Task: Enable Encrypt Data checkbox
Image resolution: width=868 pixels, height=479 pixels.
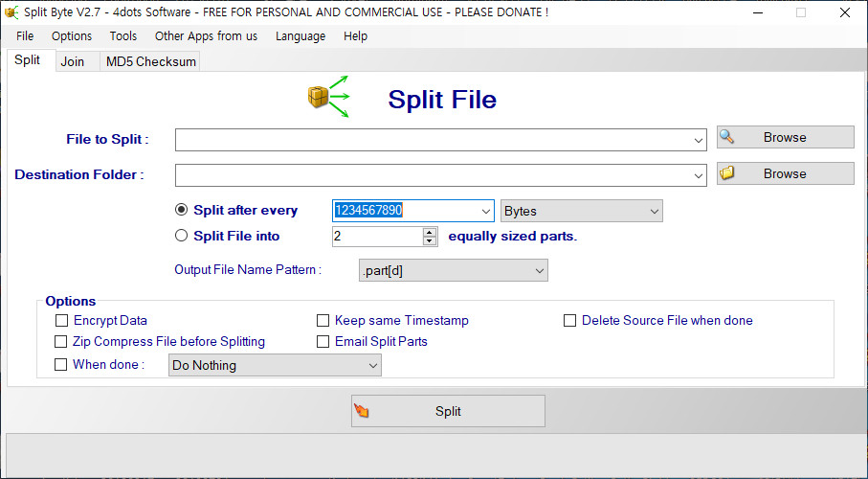Action: (61, 320)
